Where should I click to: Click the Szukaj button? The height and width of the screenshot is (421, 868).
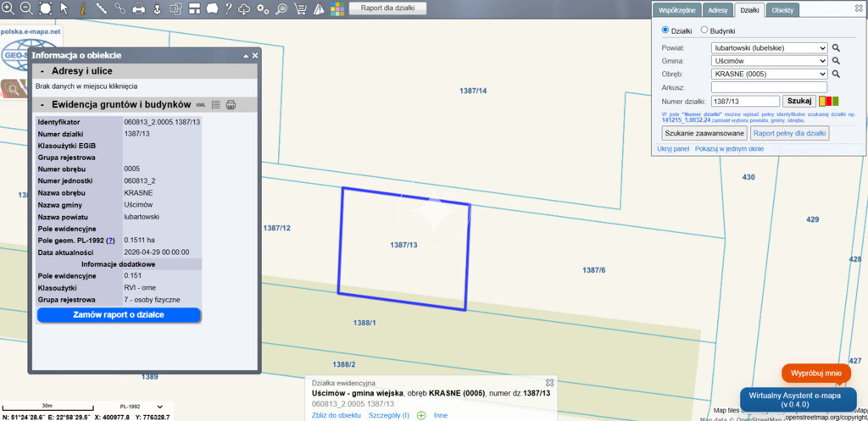(x=798, y=101)
